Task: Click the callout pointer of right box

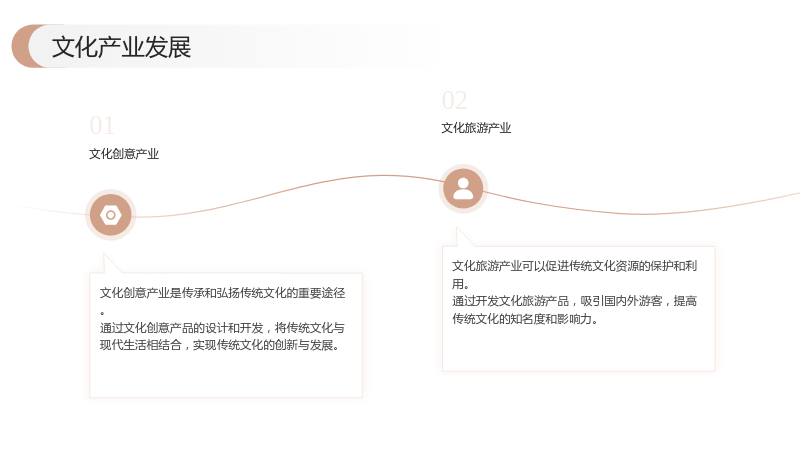Action: pos(464,237)
